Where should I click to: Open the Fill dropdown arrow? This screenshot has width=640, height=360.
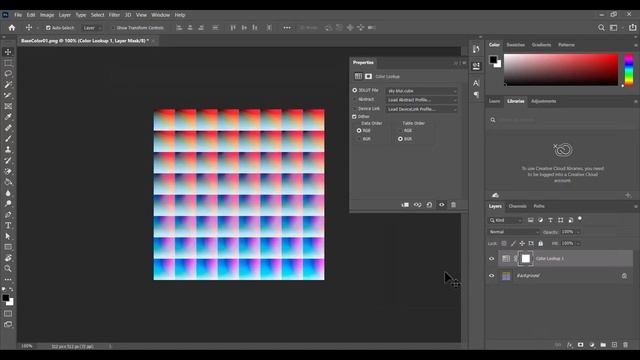pyautogui.click(x=578, y=243)
